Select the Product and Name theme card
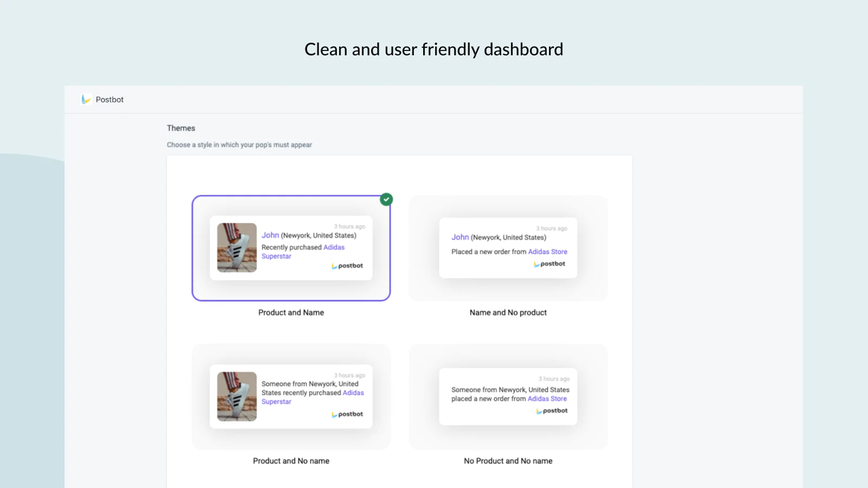The image size is (868, 488). pyautogui.click(x=291, y=248)
